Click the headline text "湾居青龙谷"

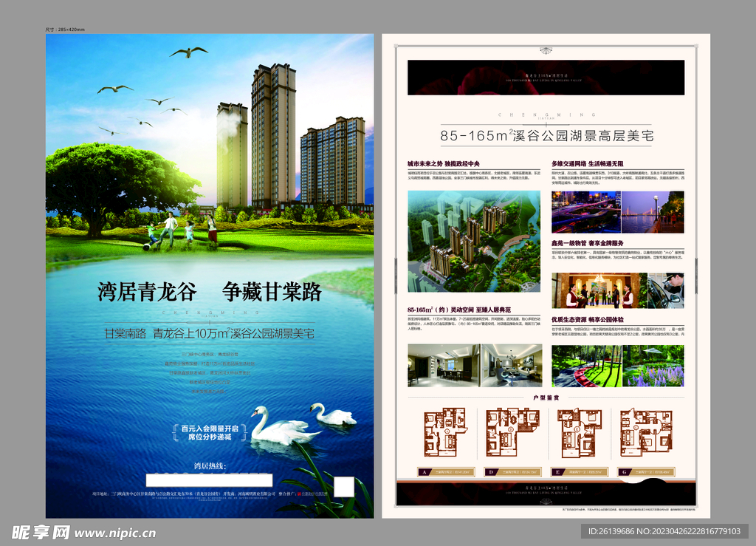click(x=147, y=292)
